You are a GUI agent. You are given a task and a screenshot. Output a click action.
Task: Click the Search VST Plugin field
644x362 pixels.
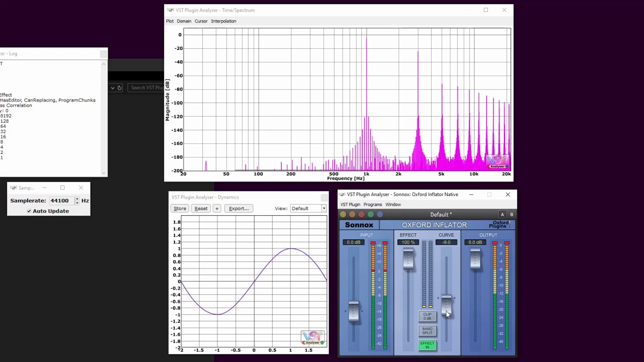pyautogui.click(x=146, y=88)
